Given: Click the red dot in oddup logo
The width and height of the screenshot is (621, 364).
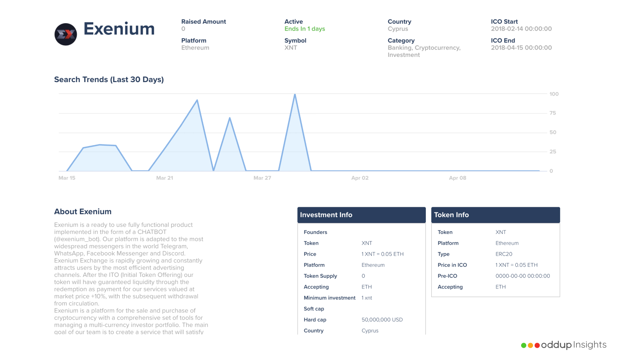Looking at the screenshot, I should coord(537,345).
